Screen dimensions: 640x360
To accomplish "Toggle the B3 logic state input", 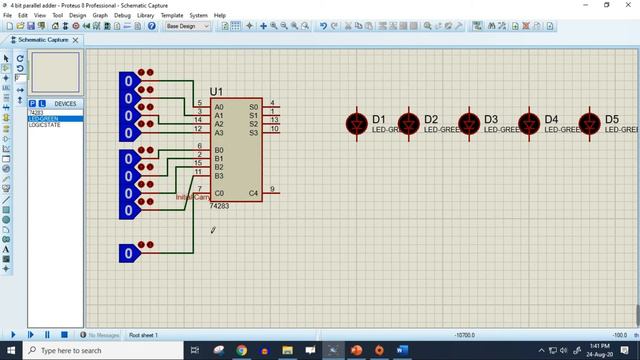I will coord(130,210).
